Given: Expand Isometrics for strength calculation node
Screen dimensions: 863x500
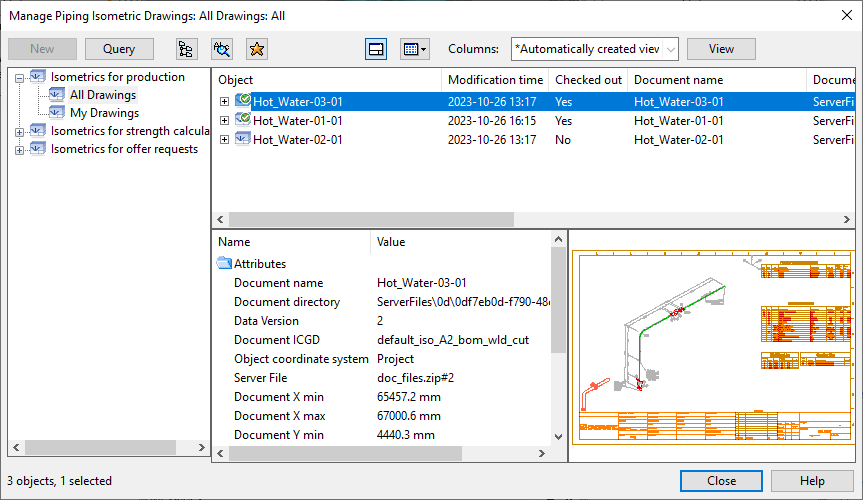Looking at the screenshot, I should click(x=19, y=132).
